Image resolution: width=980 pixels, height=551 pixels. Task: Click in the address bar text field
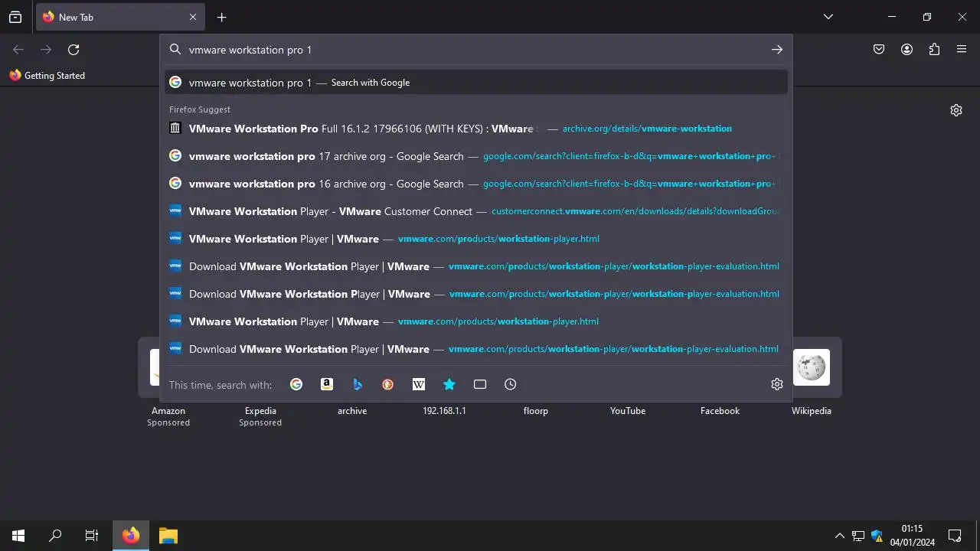click(475, 50)
